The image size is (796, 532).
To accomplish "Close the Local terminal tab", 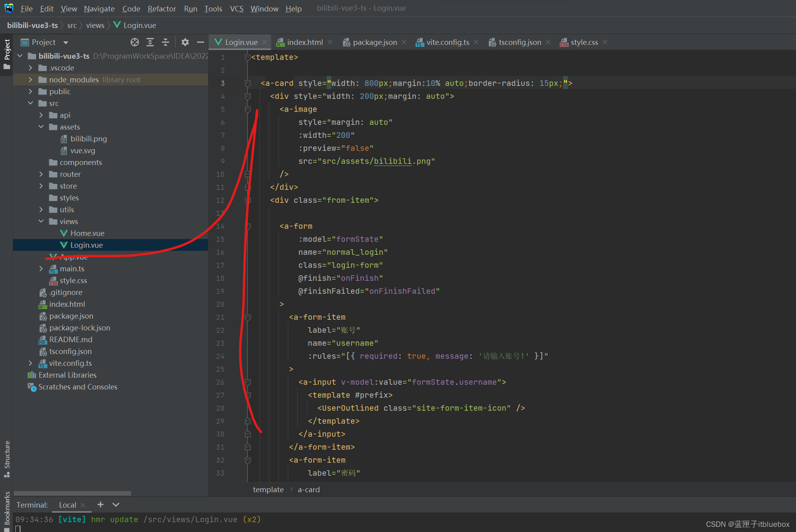I will pyautogui.click(x=83, y=505).
